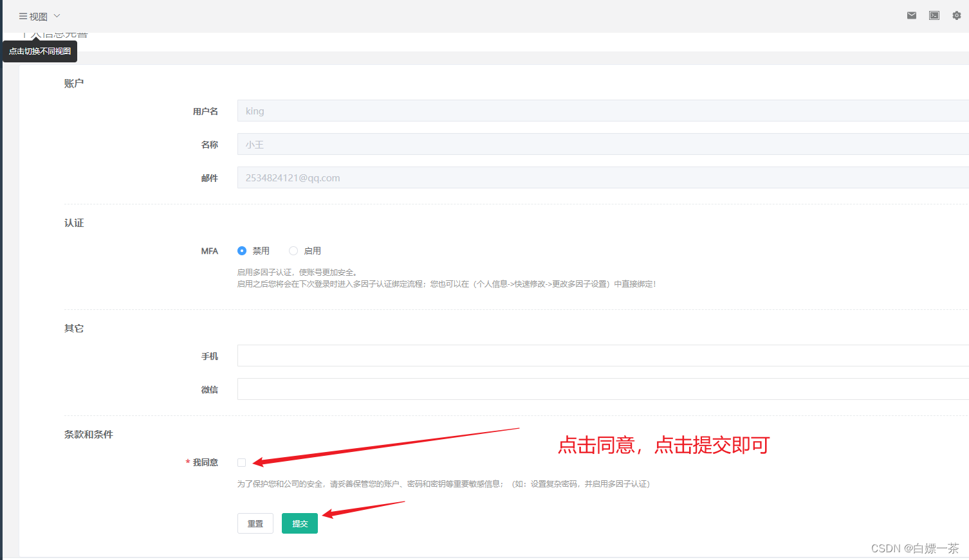This screenshot has height=560, width=969.
Task: Click the 手机 field label
Action: click(210, 356)
